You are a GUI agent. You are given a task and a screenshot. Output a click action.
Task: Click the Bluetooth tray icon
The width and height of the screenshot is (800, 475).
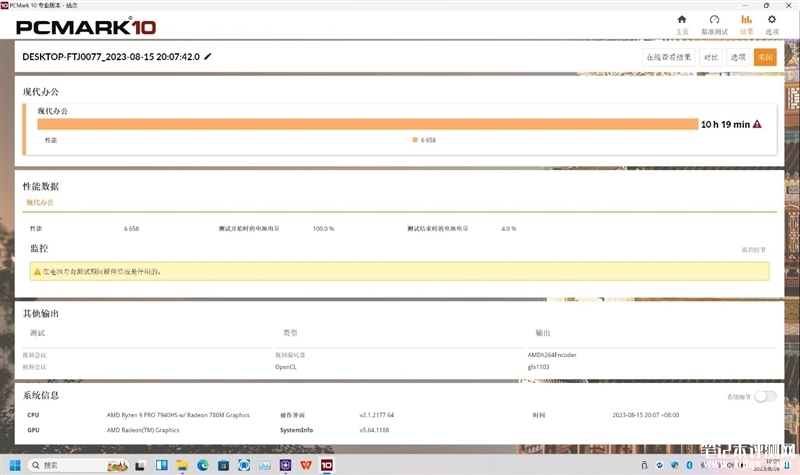tap(689, 465)
